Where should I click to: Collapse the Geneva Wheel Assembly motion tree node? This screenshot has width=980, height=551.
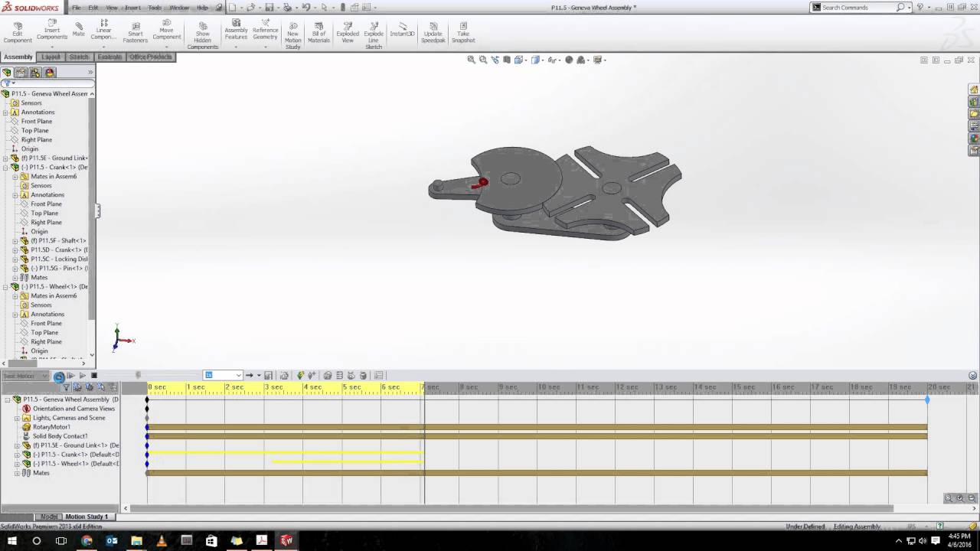(x=8, y=399)
